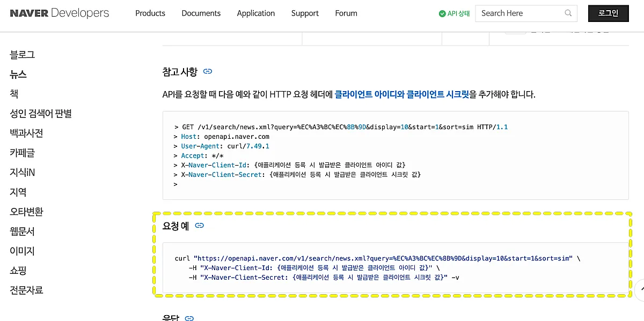
Task: Select 웹문서 in the sidebar
Action: [x=23, y=232]
